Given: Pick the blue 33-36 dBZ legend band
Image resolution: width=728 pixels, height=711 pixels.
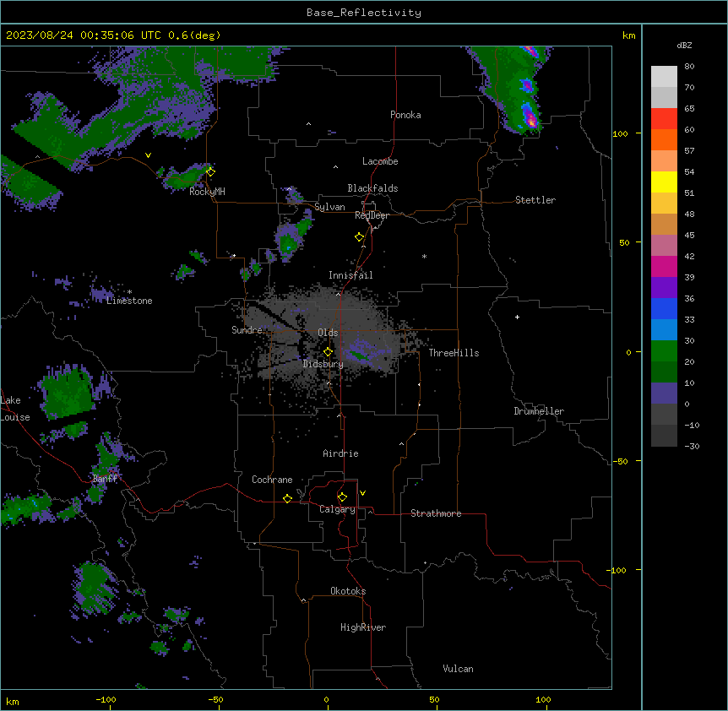Looking at the screenshot, I should [664, 308].
